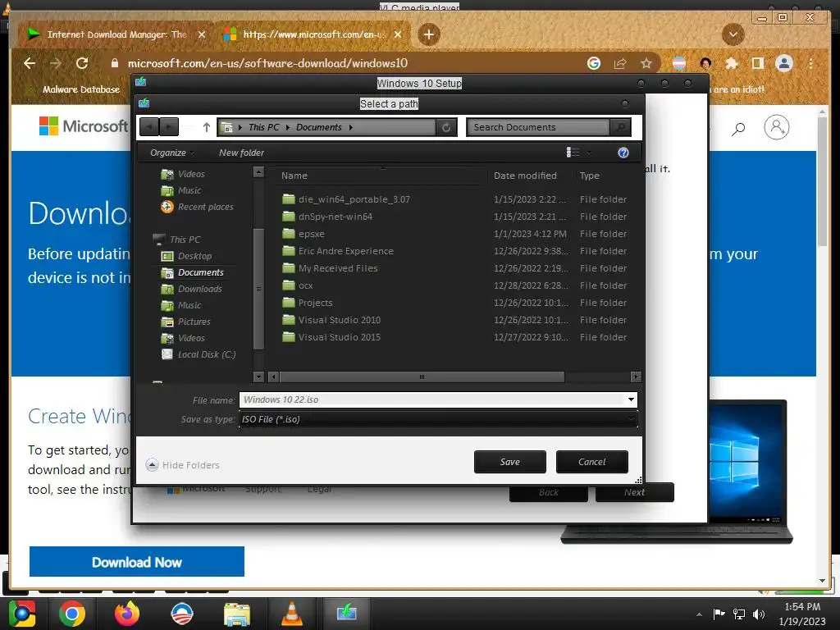Expand the arrow after Documents in the breadcrumb
Screen dimensions: 840x630
(x=351, y=127)
